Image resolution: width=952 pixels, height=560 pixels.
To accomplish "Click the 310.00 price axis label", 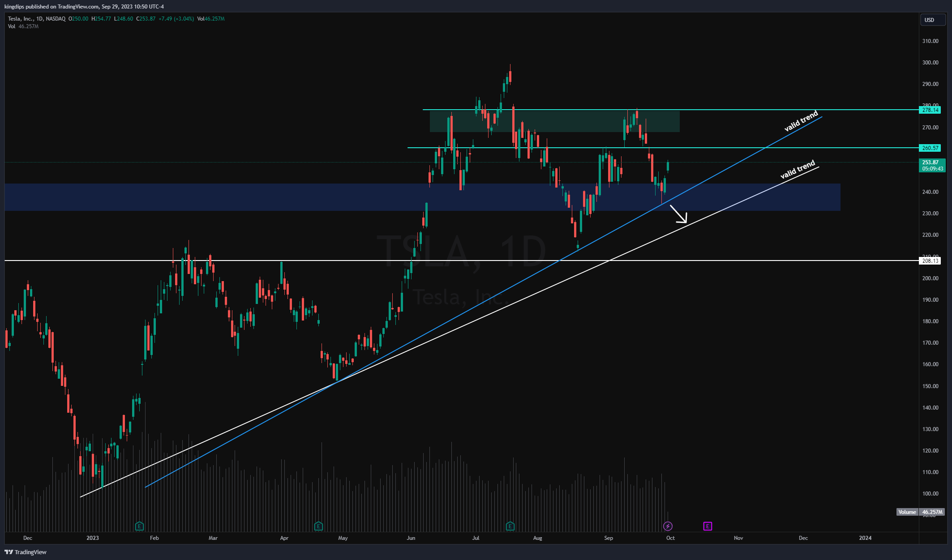I will pos(930,41).
